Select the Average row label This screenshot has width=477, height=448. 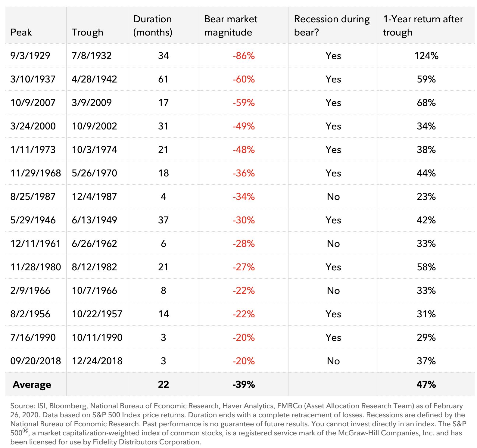tap(32, 384)
